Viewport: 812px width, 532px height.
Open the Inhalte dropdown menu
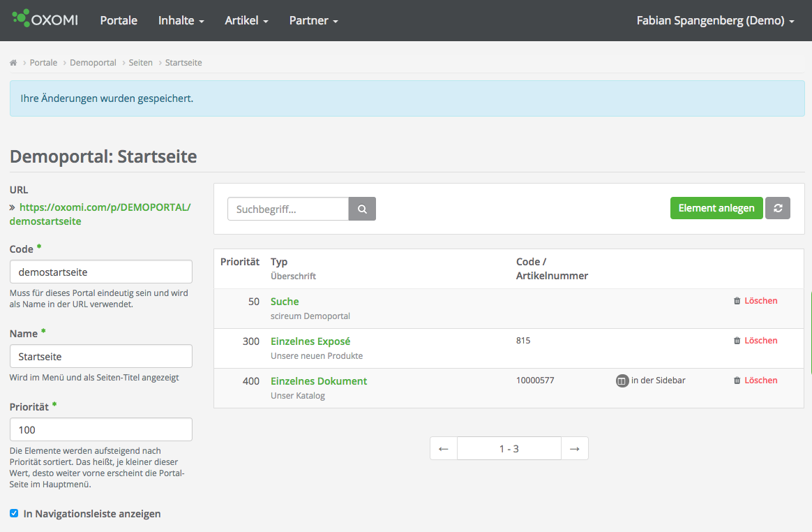coord(181,20)
